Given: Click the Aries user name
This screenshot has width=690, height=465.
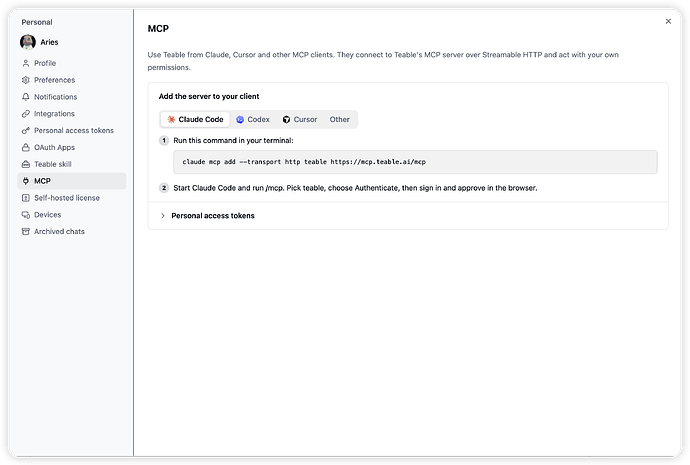Looking at the screenshot, I should click(x=49, y=42).
